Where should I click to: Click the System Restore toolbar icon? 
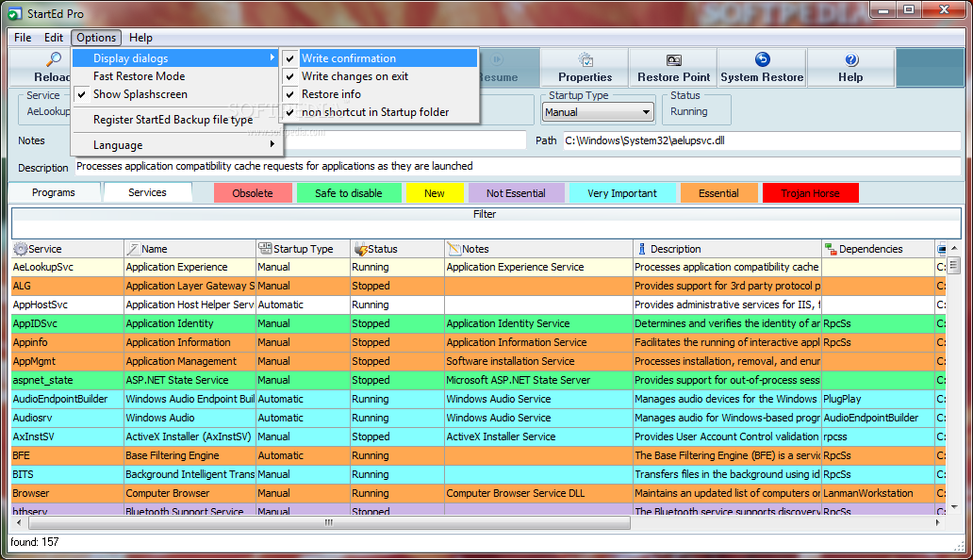pos(762,59)
